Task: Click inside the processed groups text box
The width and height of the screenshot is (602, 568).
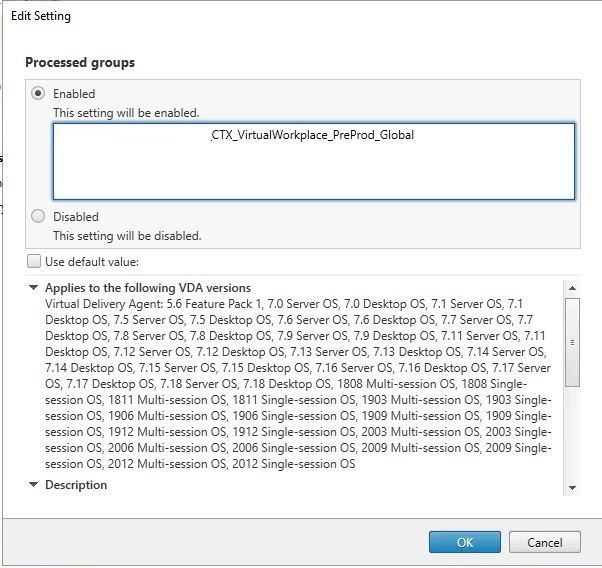Action: click(313, 175)
